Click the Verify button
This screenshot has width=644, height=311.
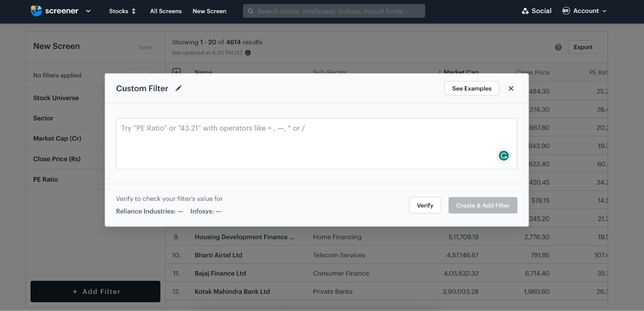[425, 205]
